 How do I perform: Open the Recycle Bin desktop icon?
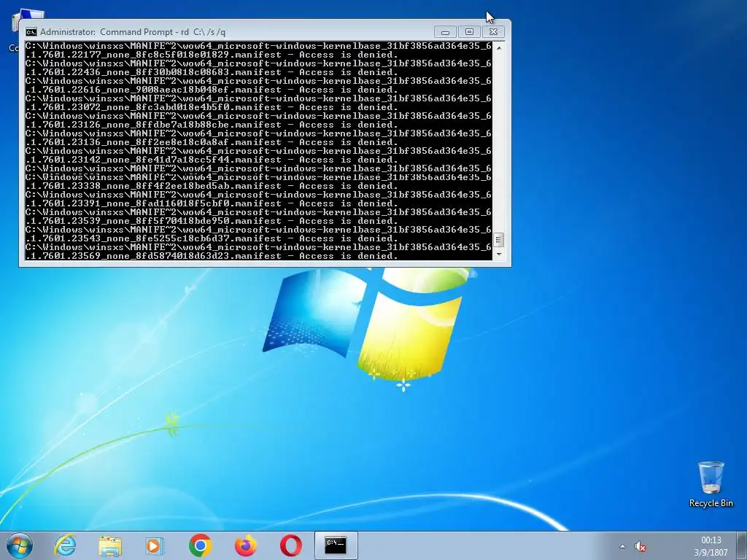click(711, 484)
